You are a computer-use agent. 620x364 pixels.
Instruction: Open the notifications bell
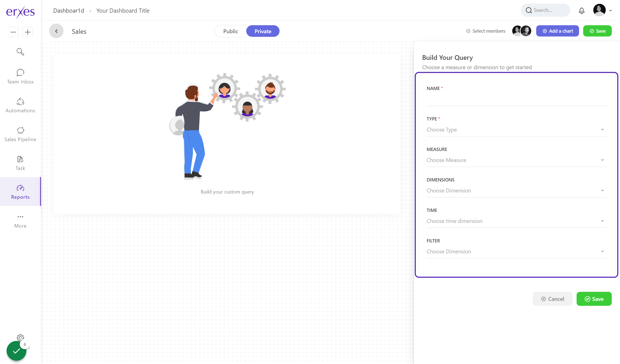coord(582,11)
